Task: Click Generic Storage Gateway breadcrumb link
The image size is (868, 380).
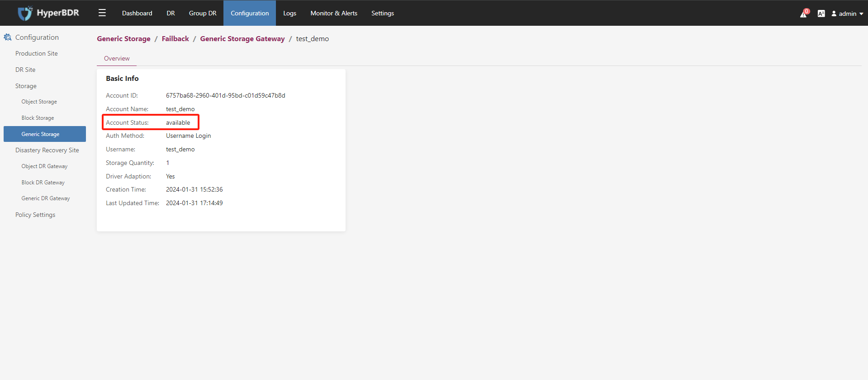Action: [x=242, y=39]
